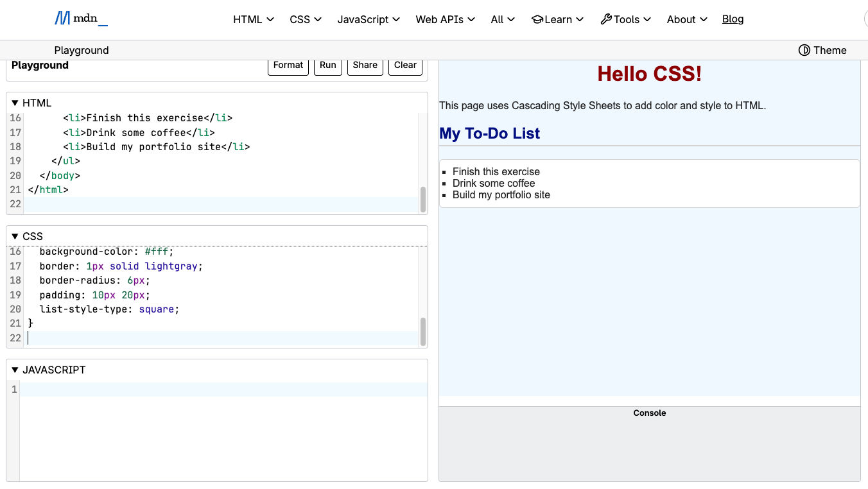This screenshot has height=489, width=868.
Task: Open the Tools menu
Action: click(x=625, y=19)
